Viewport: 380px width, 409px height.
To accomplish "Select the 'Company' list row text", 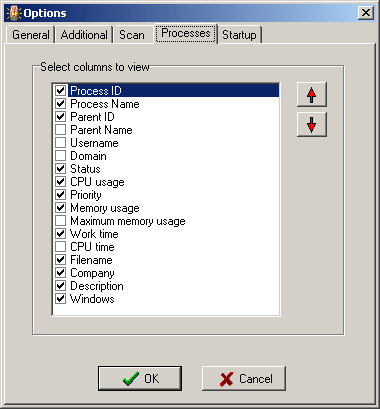I will click(92, 273).
